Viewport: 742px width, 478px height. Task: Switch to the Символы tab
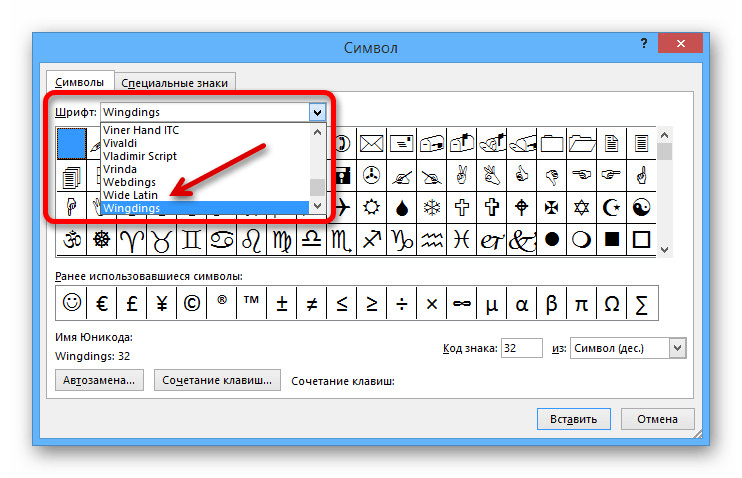tap(80, 82)
